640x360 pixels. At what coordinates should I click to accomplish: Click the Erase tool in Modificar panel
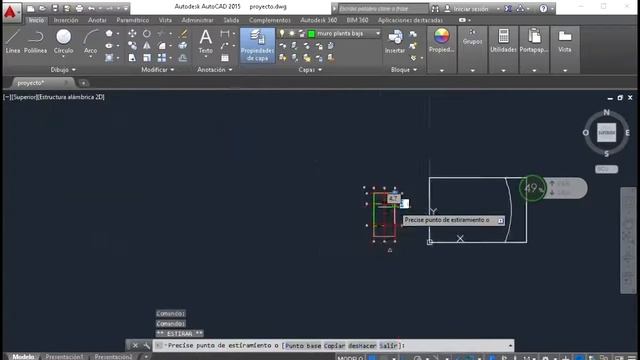(183, 33)
